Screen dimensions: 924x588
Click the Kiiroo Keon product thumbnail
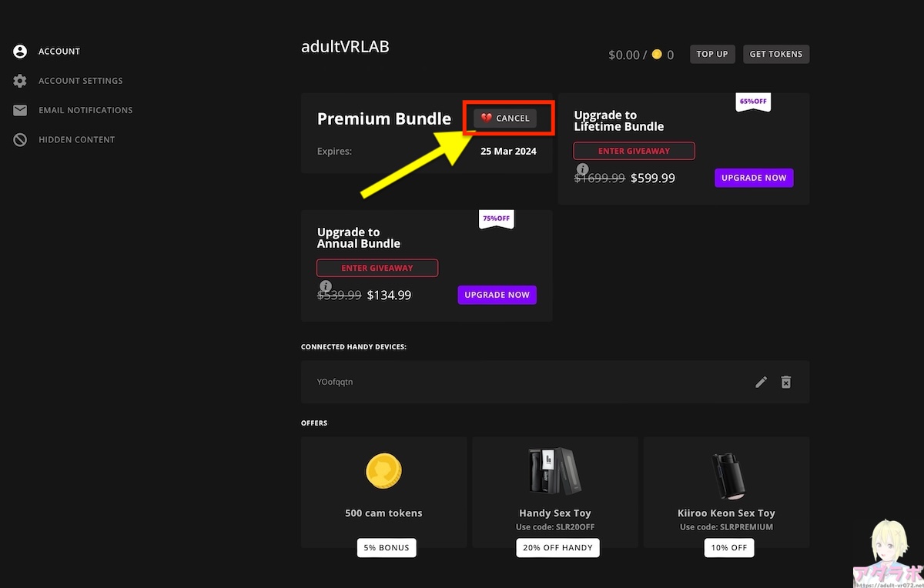[x=727, y=473]
